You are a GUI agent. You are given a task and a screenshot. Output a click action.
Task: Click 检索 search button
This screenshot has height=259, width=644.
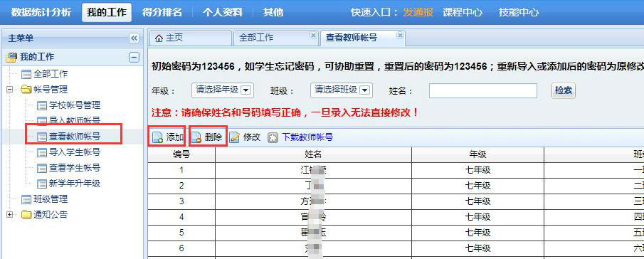coord(563,90)
